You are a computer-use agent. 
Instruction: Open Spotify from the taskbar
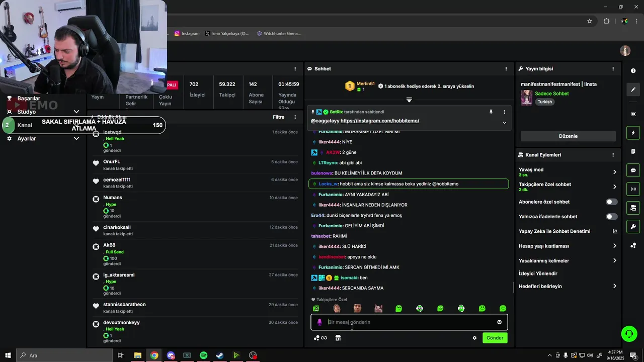tap(203, 355)
